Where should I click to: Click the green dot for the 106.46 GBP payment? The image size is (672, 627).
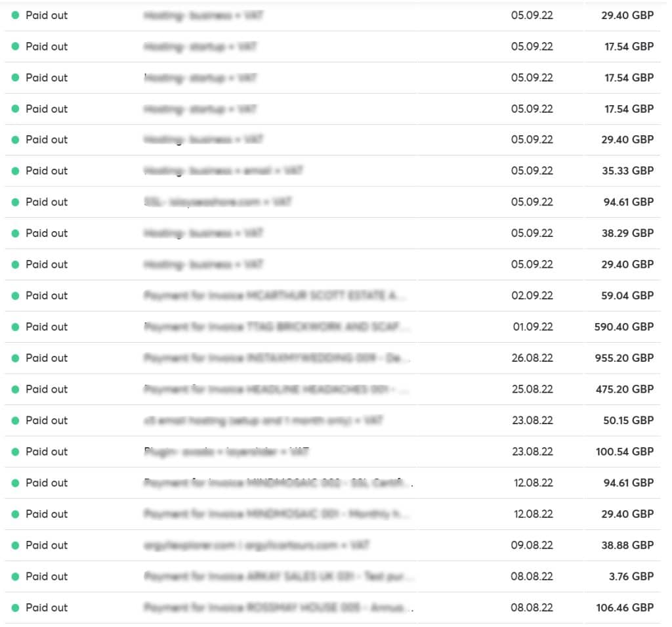pos(16,608)
